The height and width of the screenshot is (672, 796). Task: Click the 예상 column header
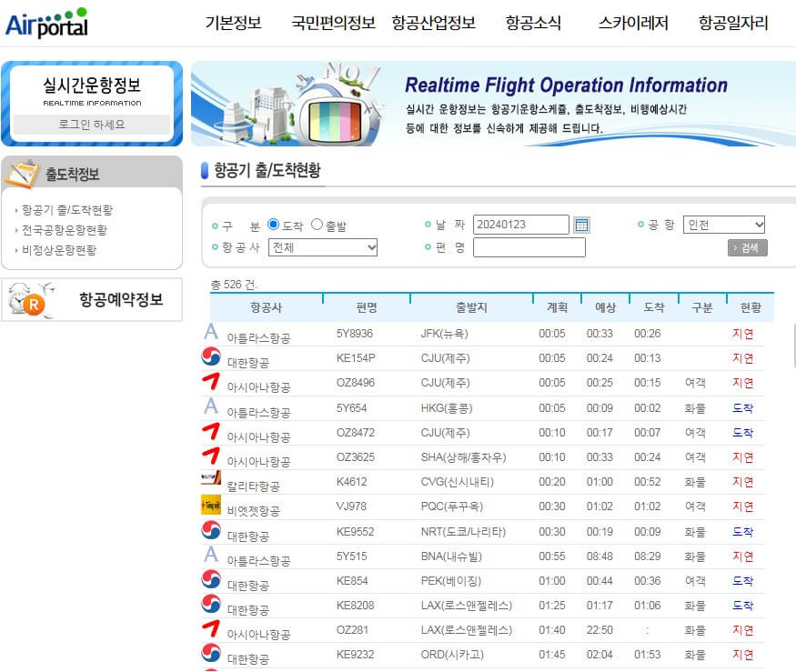pyautogui.click(x=606, y=307)
